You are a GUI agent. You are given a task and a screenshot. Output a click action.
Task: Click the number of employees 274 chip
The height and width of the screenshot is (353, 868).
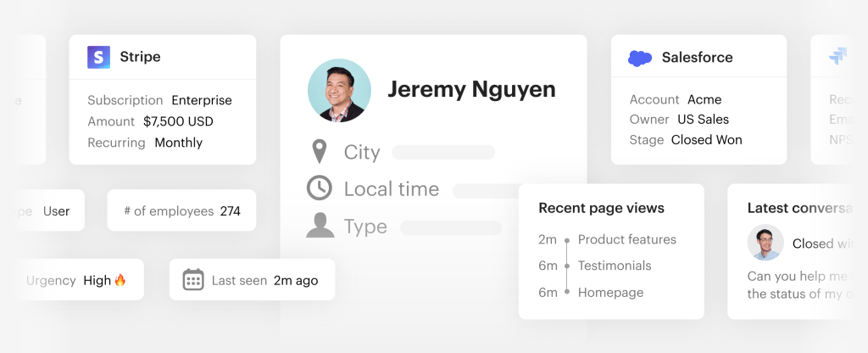point(181,210)
